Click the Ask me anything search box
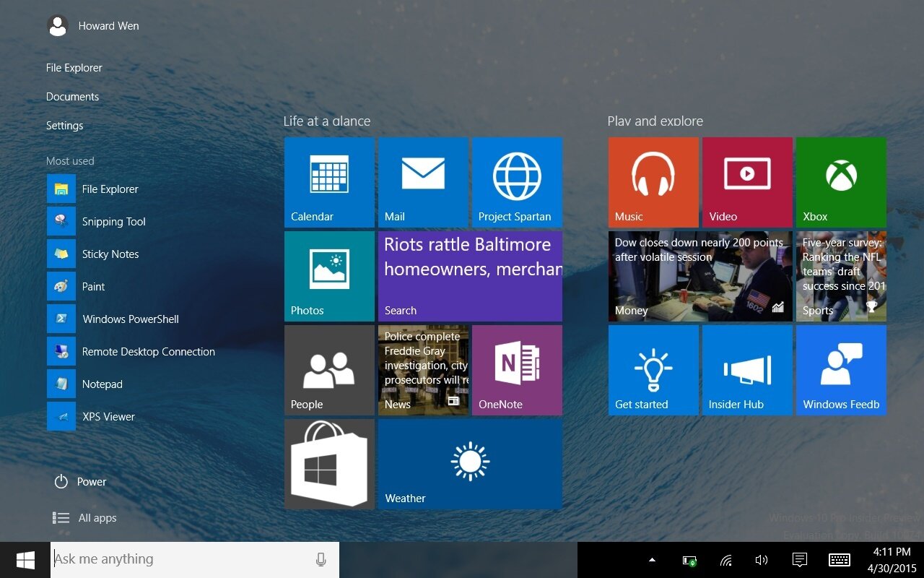Screen dimensions: 924x578 [195, 560]
